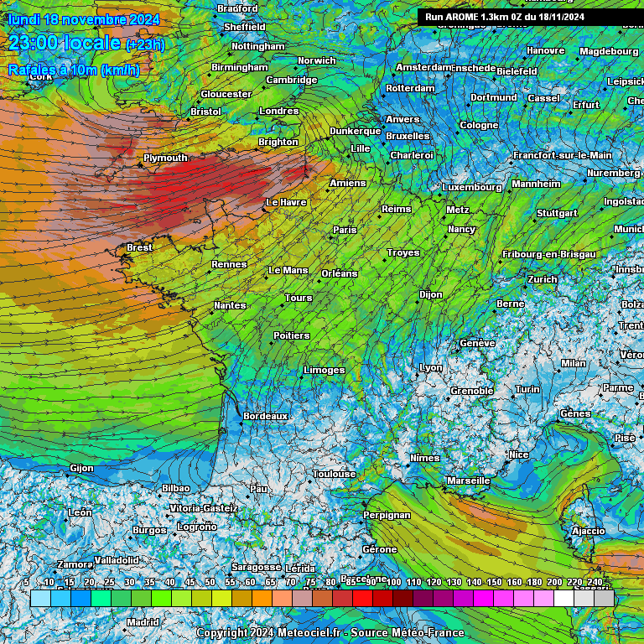The image size is (644, 644).
Task: Select the light blue swatch after 5 in legend
Action: [40, 598]
